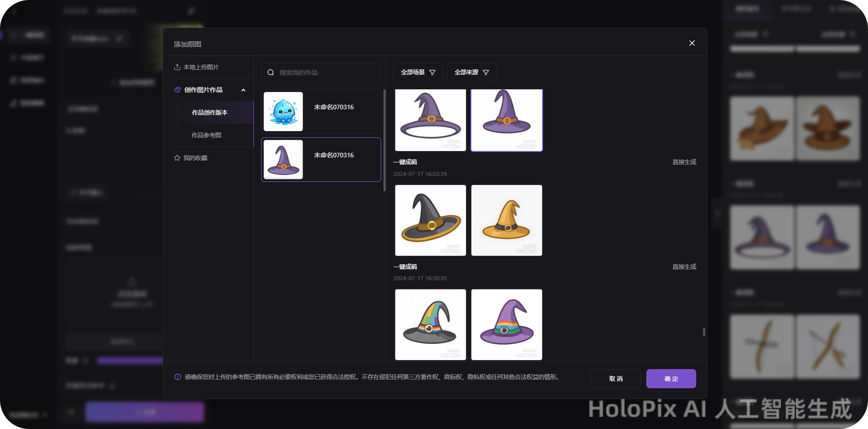Choose the dark gray witch hat image
This screenshot has height=429, width=868.
[x=431, y=220]
